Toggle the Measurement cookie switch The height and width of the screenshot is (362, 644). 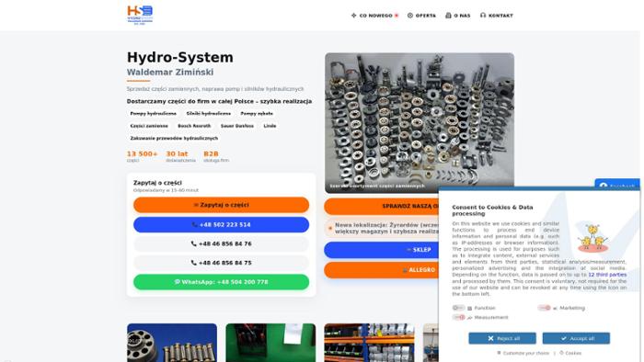coord(458,317)
